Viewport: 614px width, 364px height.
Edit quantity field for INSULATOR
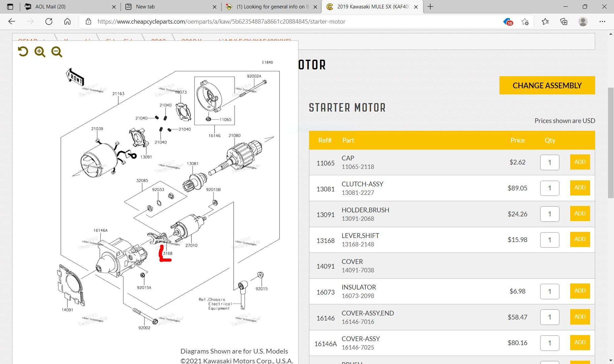coord(550,291)
